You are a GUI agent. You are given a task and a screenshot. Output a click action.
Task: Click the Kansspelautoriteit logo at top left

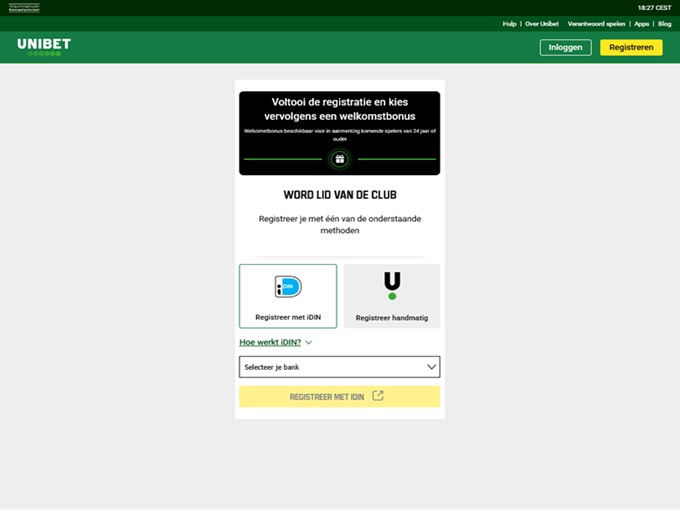(x=24, y=7)
